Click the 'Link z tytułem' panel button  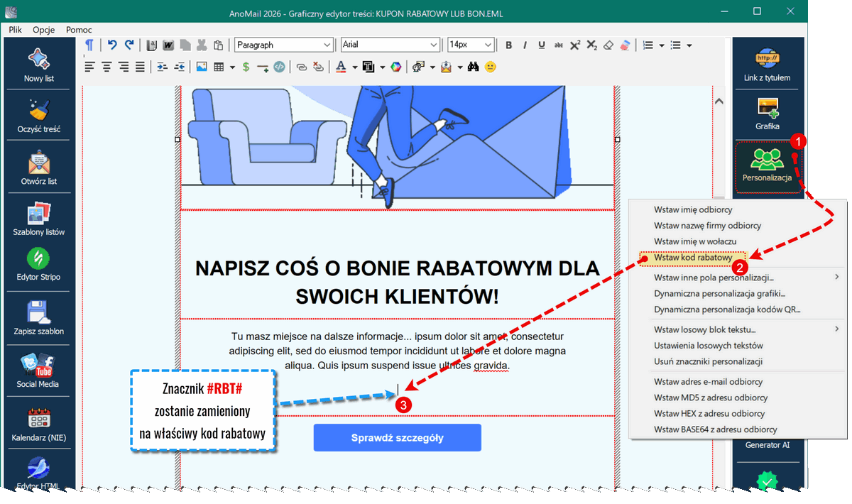(768, 66)
